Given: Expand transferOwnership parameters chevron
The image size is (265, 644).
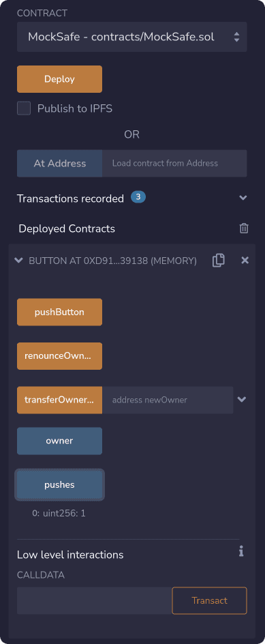Looking at the screenshot, I should coord(242,399).
